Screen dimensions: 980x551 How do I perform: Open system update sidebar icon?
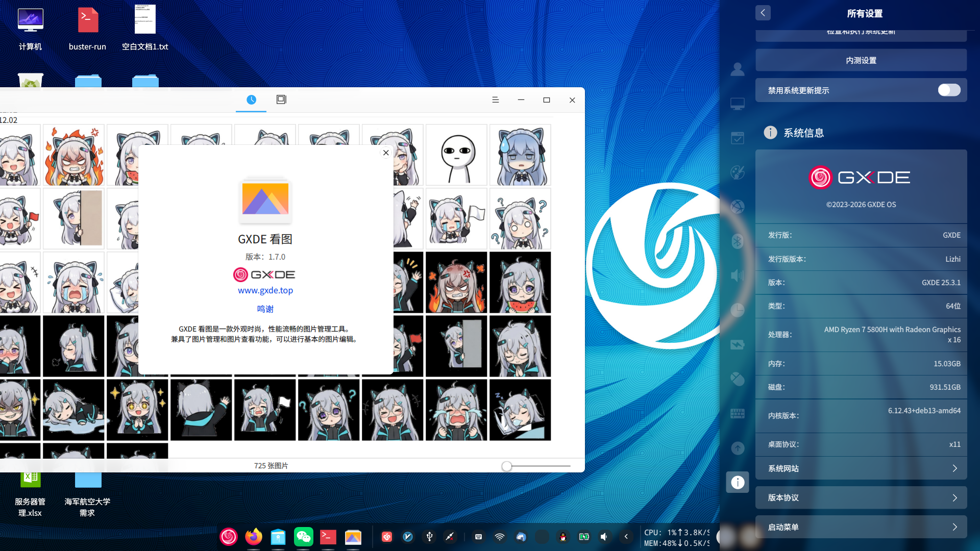click(738, 448)
